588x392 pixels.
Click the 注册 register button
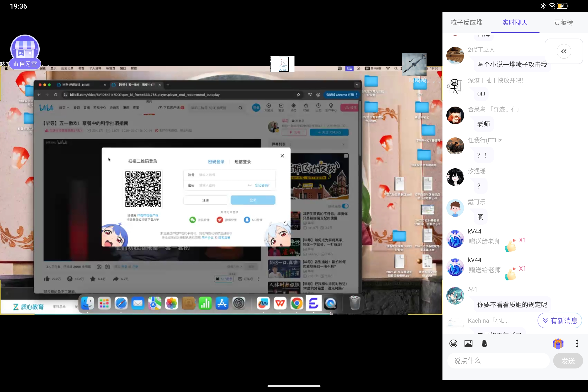[206, 200]
